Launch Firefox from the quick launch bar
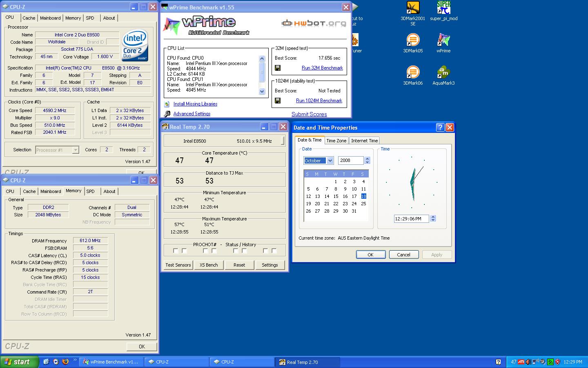The height and width of the screenshot is (368, 588). [x=65, y=362]
